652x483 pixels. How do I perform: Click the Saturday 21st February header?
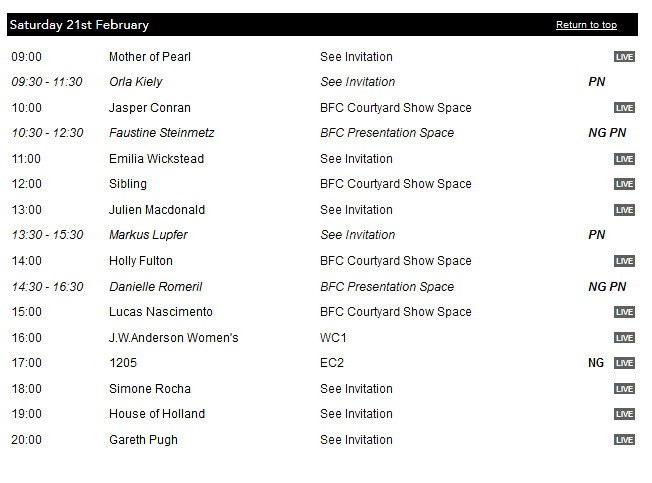(79, 25)
